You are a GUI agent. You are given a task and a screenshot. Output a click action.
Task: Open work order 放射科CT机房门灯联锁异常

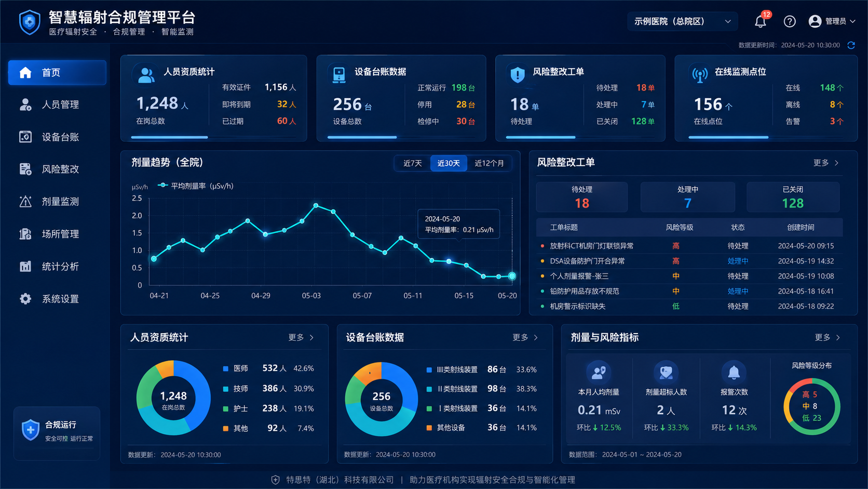pyautogui.click(x=689, y=246)
